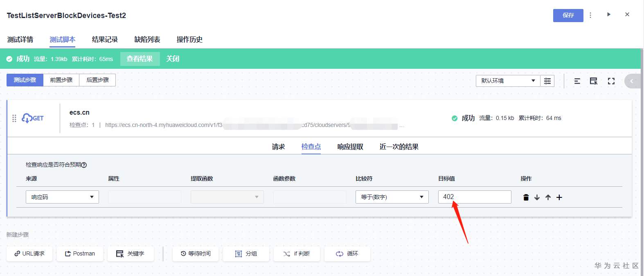Add a new checkpoint with plus icon
Screen dimensions: 644x276
point(559,197)
